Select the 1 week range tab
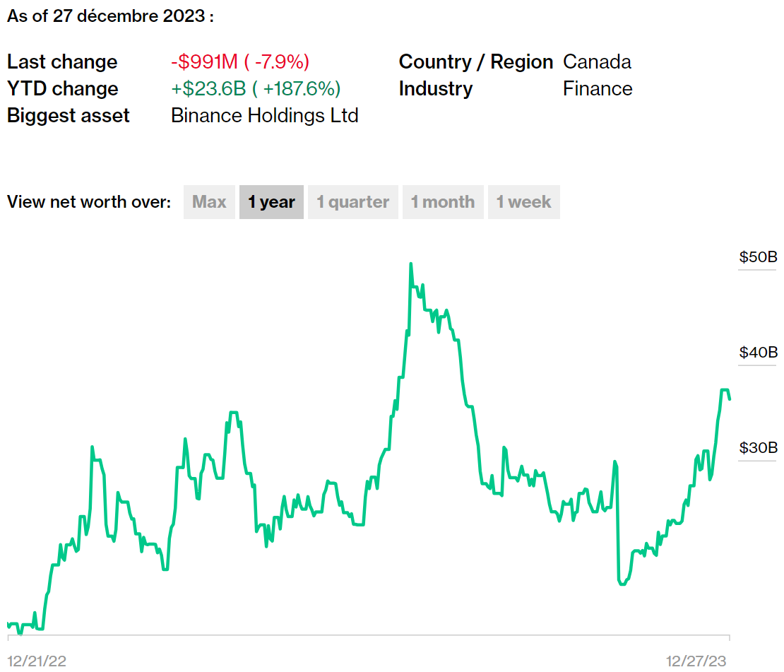Viewport: 784px width, 672px height. 523,202
